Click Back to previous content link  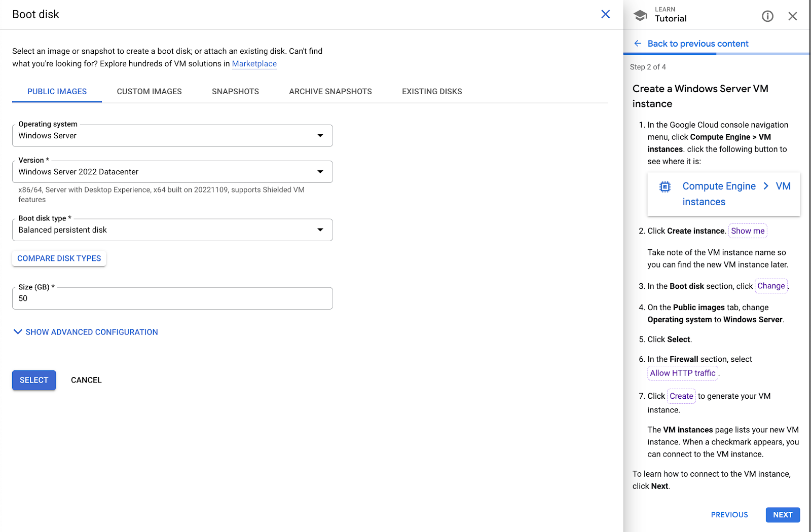698,44
